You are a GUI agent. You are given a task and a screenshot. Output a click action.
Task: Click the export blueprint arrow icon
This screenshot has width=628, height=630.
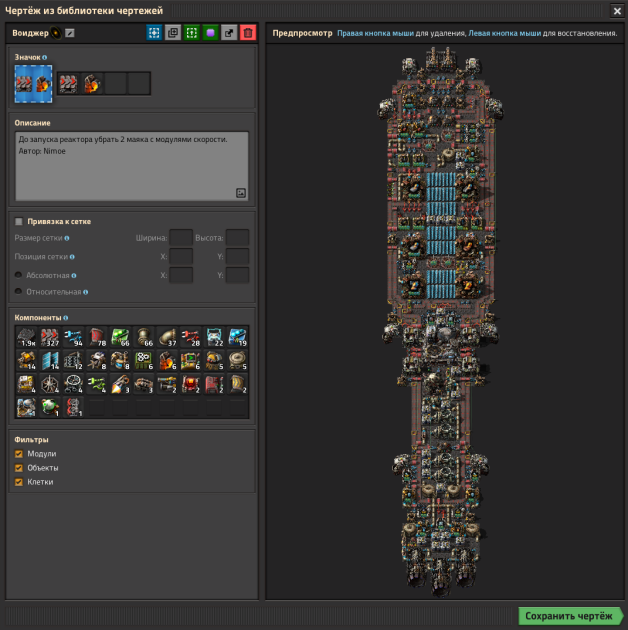(229, 33)
